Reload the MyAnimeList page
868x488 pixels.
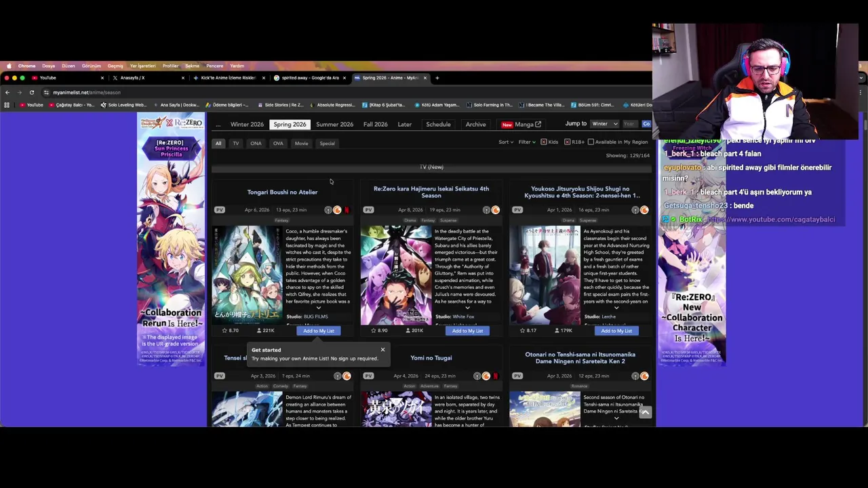[x=31, y=92]
